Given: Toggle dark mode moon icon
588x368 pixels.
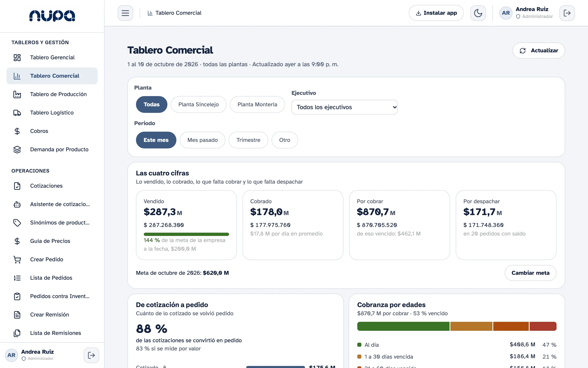Looking at the screenshot, I should click(x=478, y=13).
